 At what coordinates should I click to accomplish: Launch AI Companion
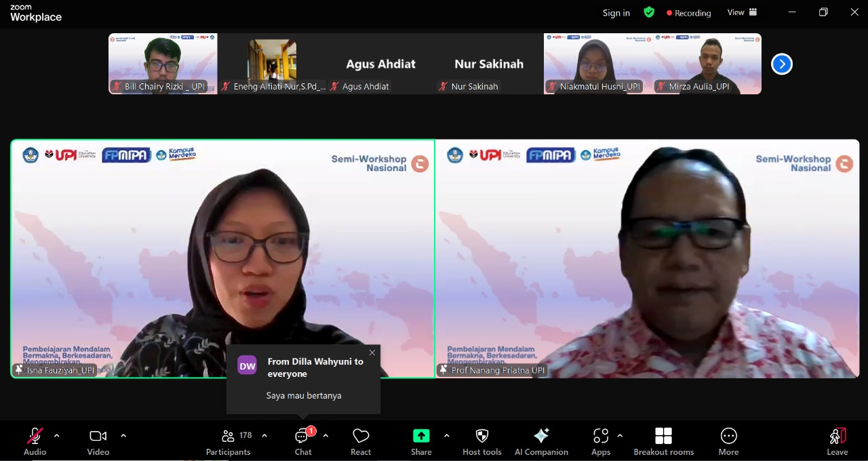point(541,441)
